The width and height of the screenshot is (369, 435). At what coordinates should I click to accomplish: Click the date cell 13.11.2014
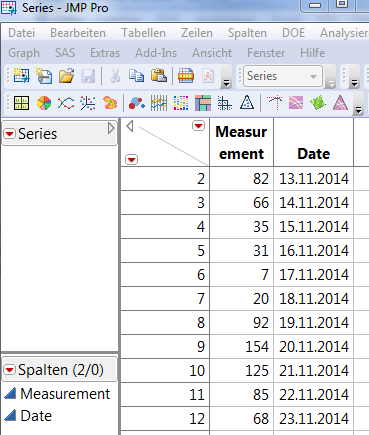point(313,179)
